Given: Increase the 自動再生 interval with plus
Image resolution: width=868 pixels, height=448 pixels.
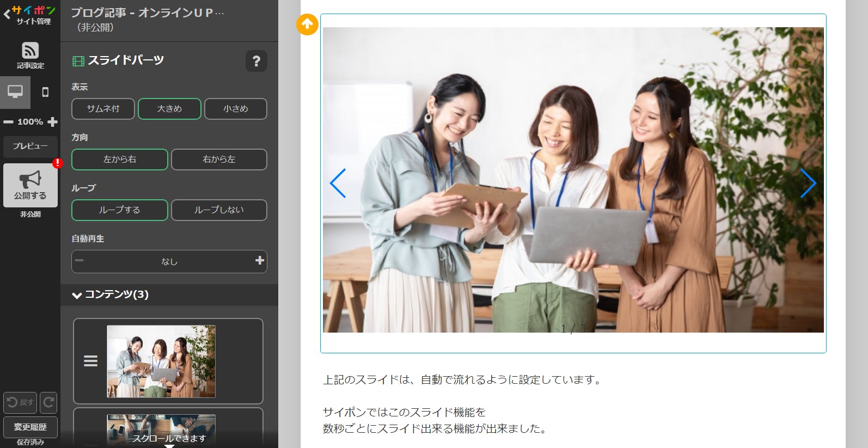Looking at the screenshot, I should (260, 261).
